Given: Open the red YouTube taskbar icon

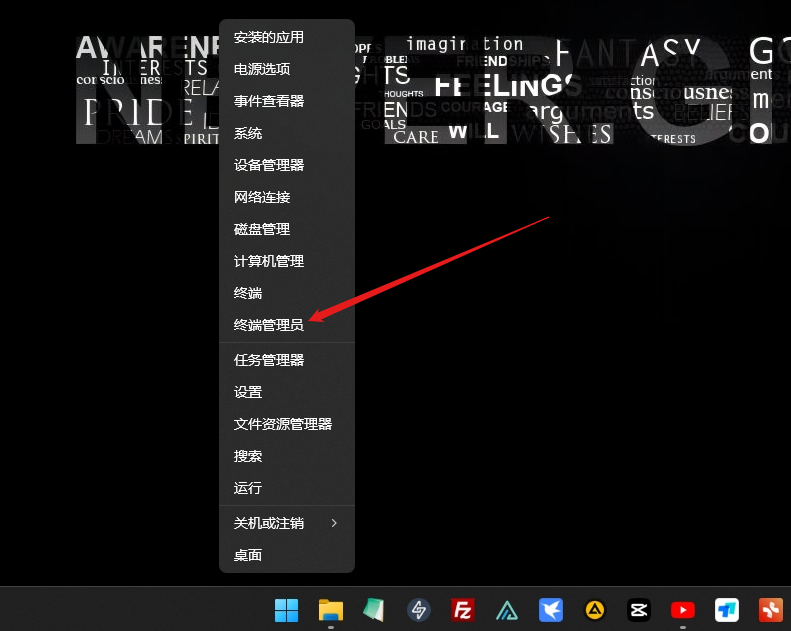Looking at the screenshot, I should 682,609.
